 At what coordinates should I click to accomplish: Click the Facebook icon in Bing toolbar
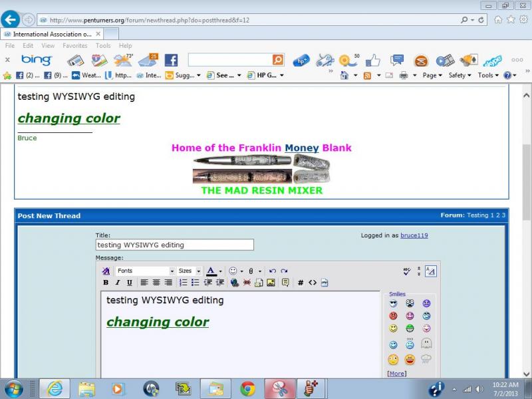point(171,61)
